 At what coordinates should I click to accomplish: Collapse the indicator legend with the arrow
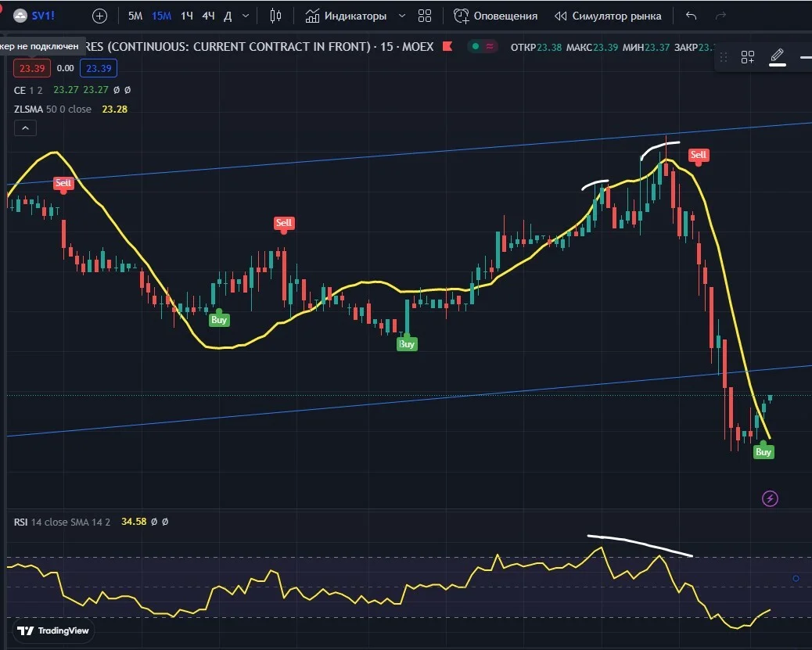25,128
